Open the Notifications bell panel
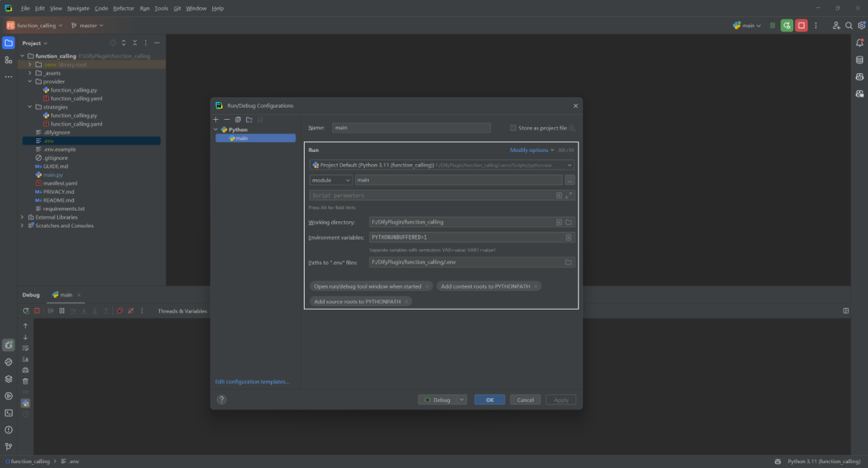This screenshot has height=468, width=868. (x=860, y=43)
